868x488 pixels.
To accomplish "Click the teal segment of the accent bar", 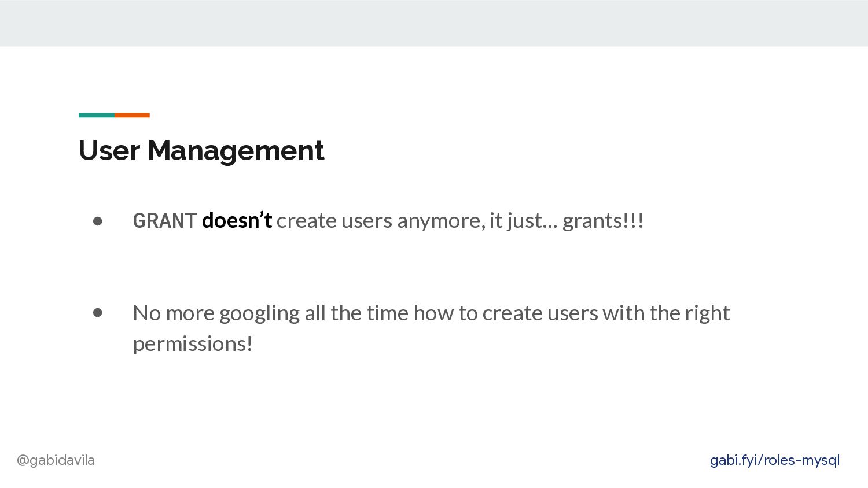I will pyautogui.click(x=97, y=115).
